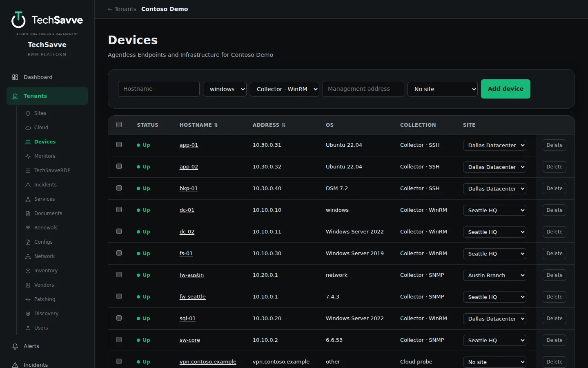The image size is (588, 368).
Task: Check the fw-austin row checkbox
Action: point(119,275)
